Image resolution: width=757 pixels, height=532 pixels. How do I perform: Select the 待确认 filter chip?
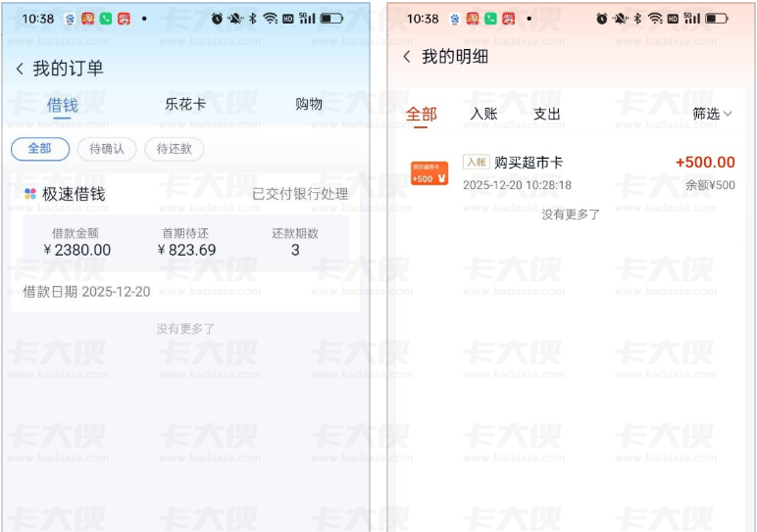(x=107, y=149)
